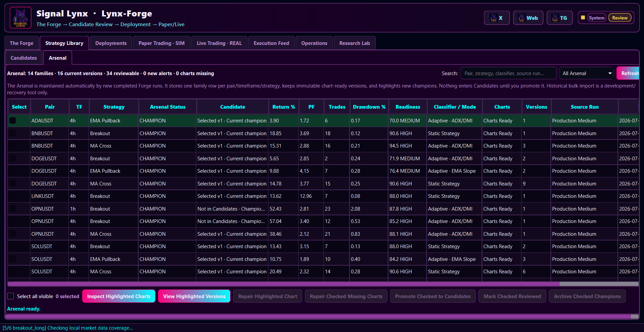Image resolution: width=644 pixels, height=332 pixels.
Task: Open the X social link button
Action: point(496,18)
